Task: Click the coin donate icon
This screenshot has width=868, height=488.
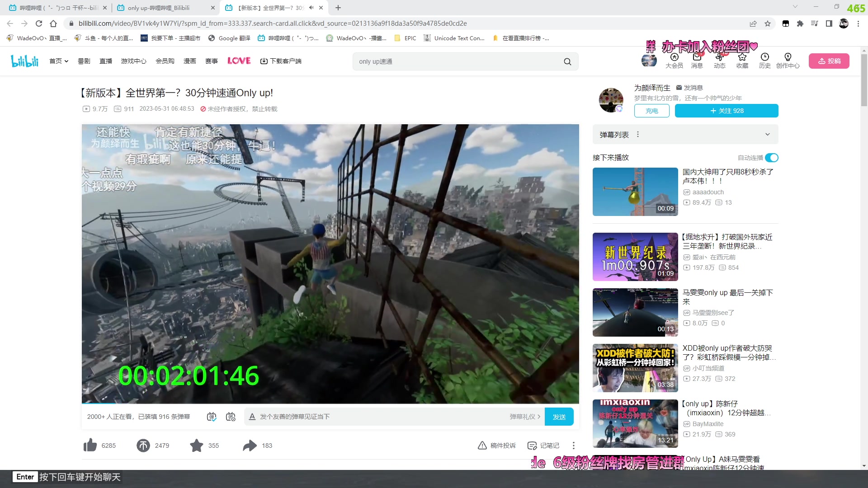Action: point(143,446)
